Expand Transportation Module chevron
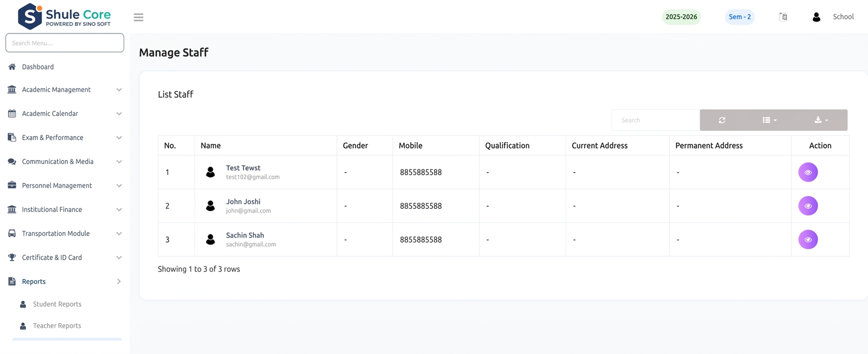The width and height of the screenshot is (868, 354). pos(119,234)
